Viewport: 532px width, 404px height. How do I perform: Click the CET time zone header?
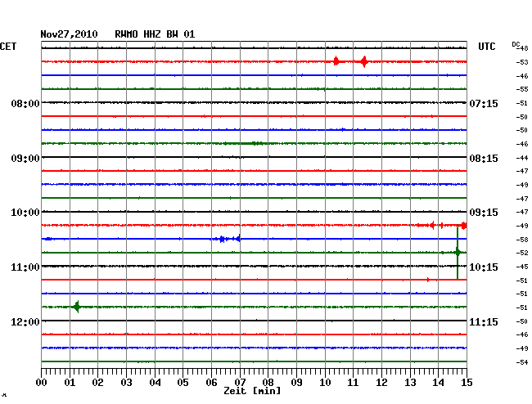pyautogui.click(x=8, y=47)
